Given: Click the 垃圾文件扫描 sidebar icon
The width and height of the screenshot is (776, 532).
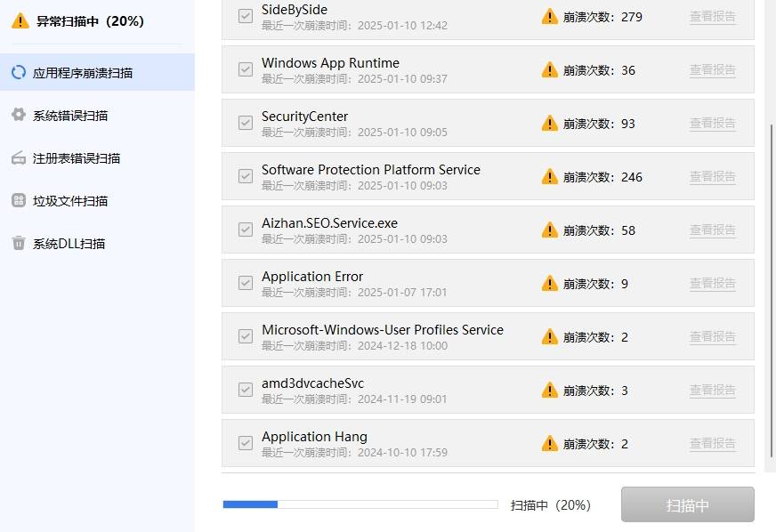Looking at the screenshot, I should pyautogui.click(x=18, y=201).
